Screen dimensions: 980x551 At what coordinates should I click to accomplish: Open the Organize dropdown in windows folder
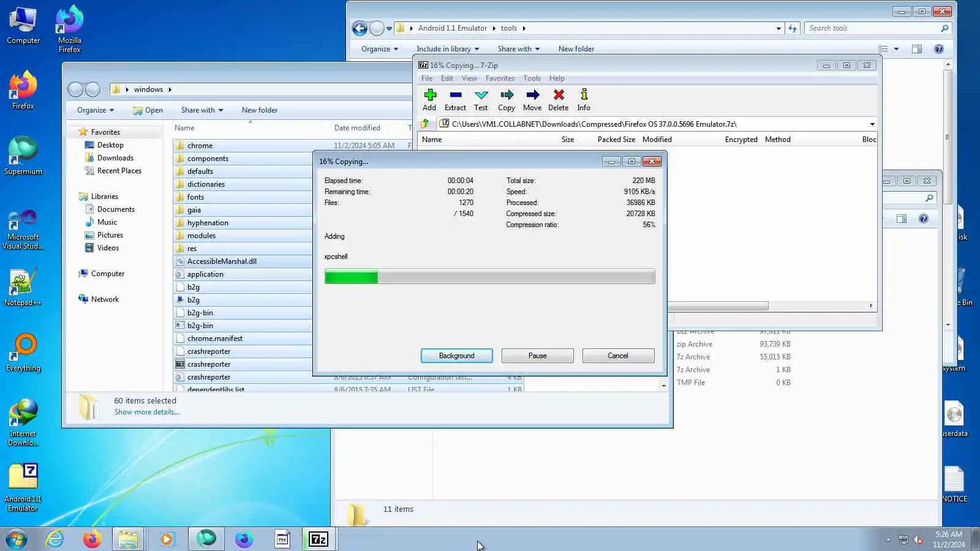coord(96,110)
